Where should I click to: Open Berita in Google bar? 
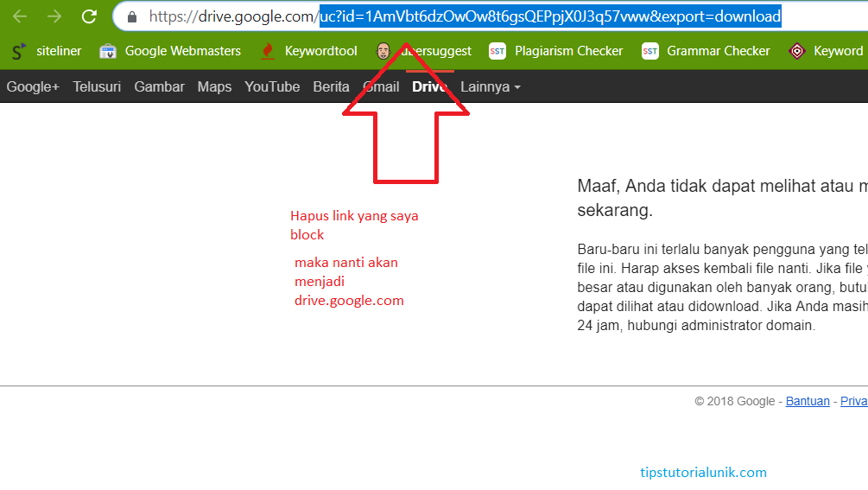[x=331, y=87]
